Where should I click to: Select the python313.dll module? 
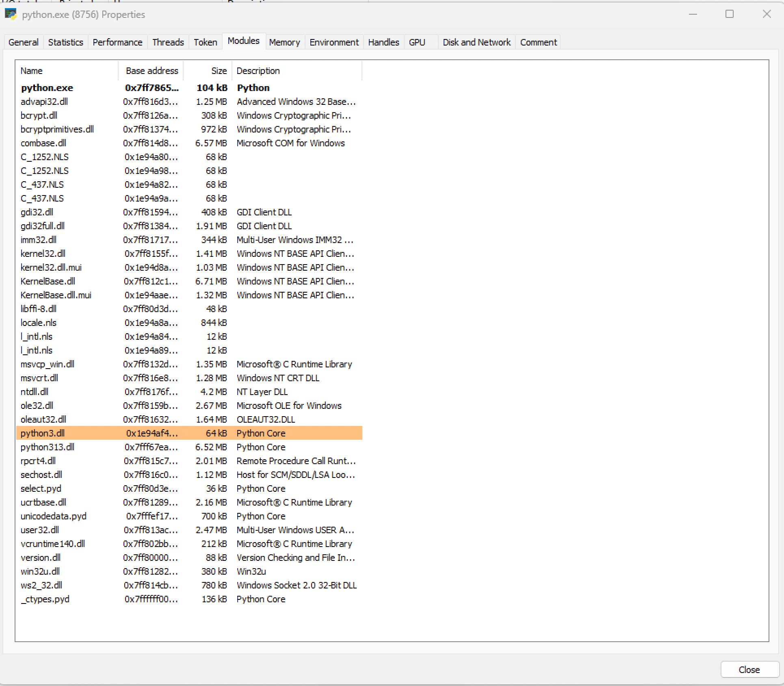pyautogui.click(x=189, y=447)
